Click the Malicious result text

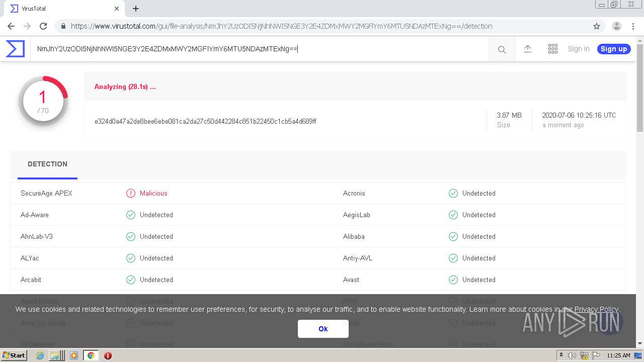pyautogui.click(x=153, y=193)
